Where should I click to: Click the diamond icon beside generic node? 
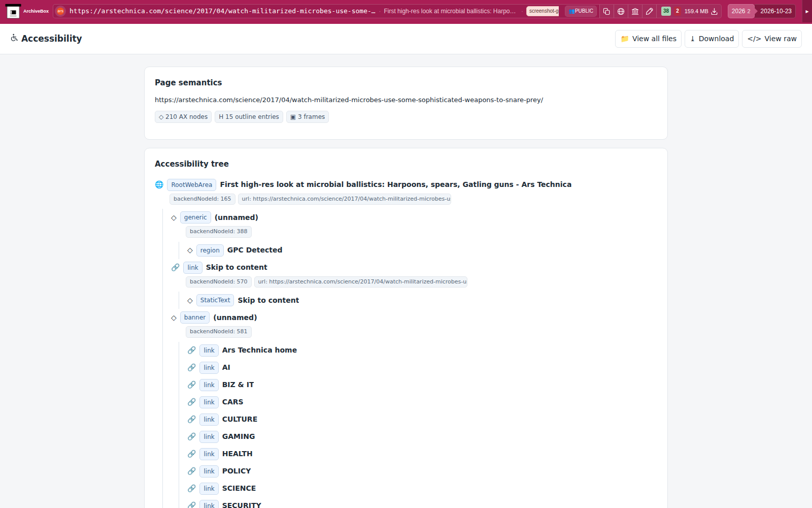tap(174, 218)
